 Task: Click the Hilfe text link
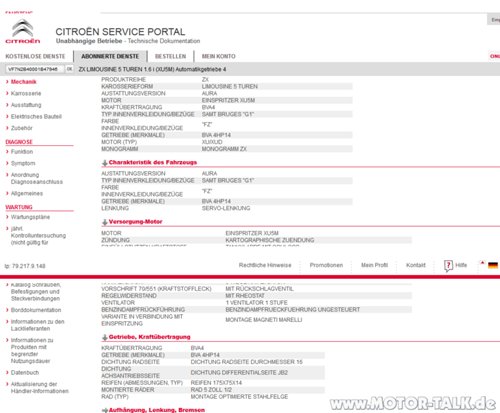click(461, 265)
